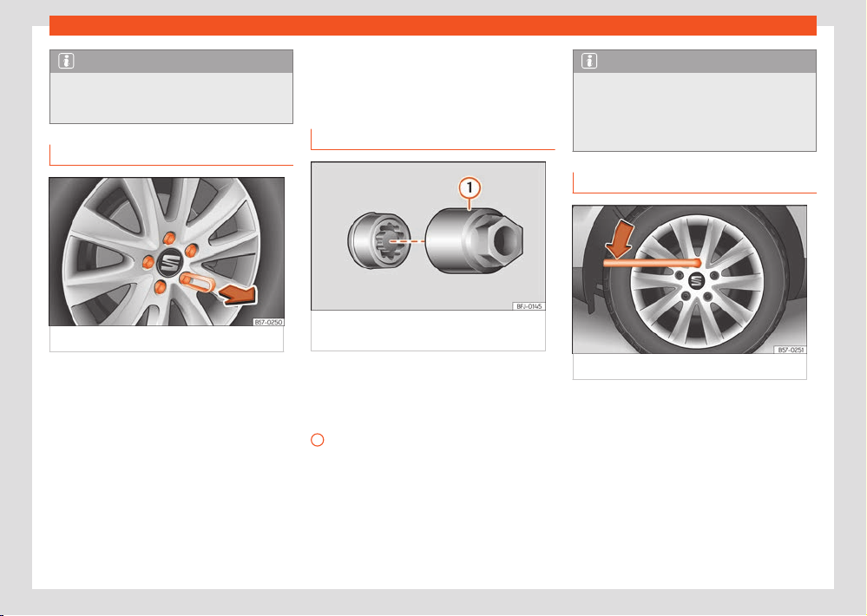Viewport: 867px width, 616px height.
Task: Open the wheel brace on tyre illustration
Action: (689, 279)
